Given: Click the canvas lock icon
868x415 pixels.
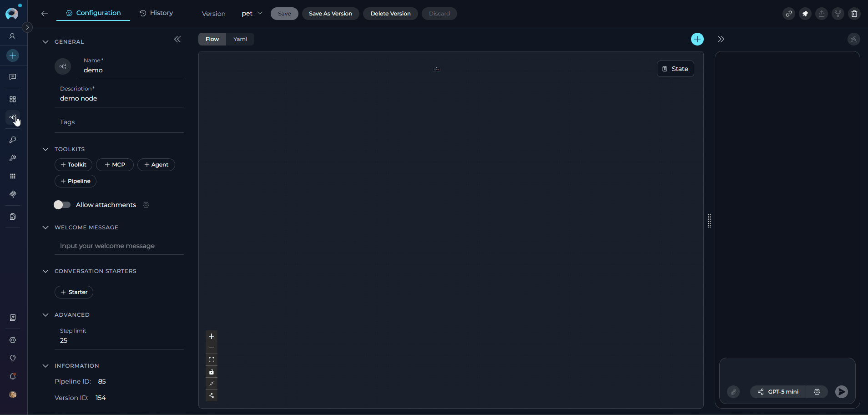Looking at the screenshot, I should tap(212, 372).
